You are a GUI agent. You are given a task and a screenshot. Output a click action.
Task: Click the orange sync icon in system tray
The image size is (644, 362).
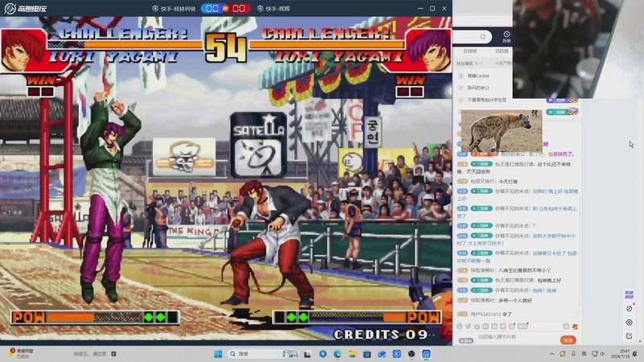563,354
